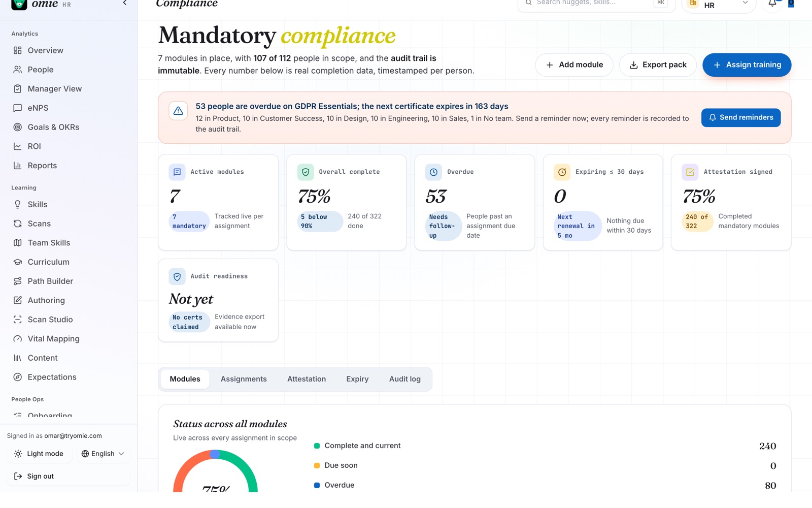
Task: Click the Add module button
Action: (x=574, y=65)
